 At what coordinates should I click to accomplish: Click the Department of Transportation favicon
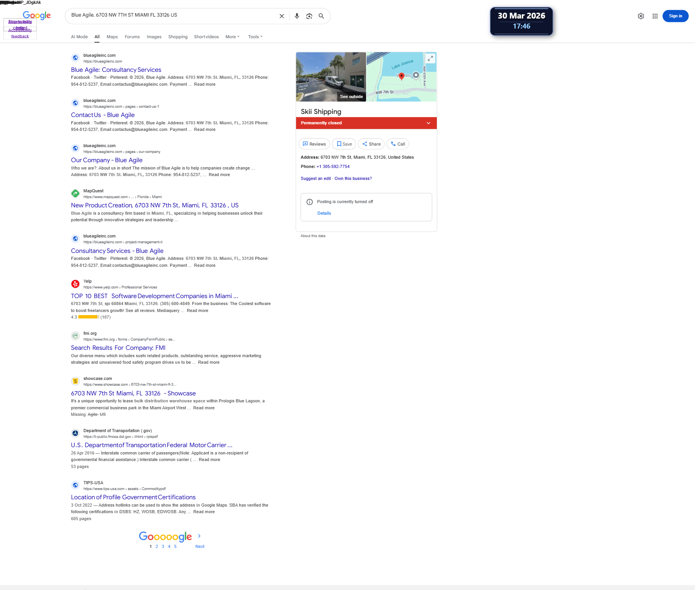pos(75,433)
